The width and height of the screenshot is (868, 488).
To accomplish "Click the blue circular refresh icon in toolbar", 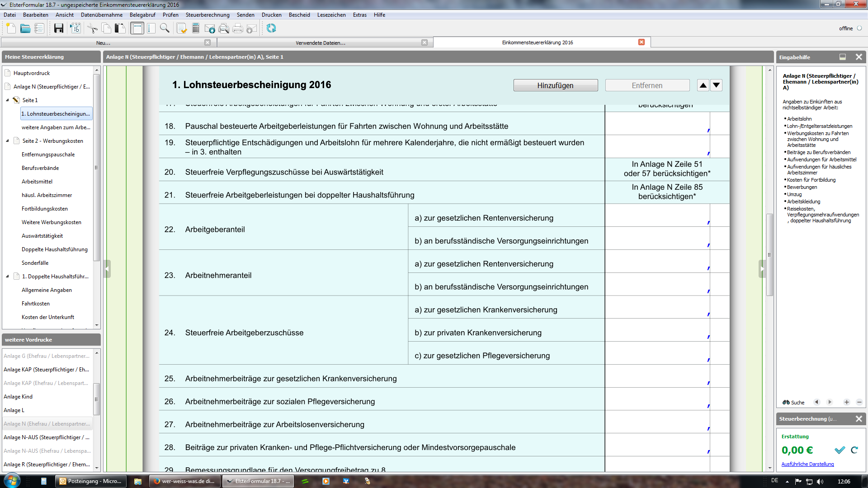I will point(271,28).
